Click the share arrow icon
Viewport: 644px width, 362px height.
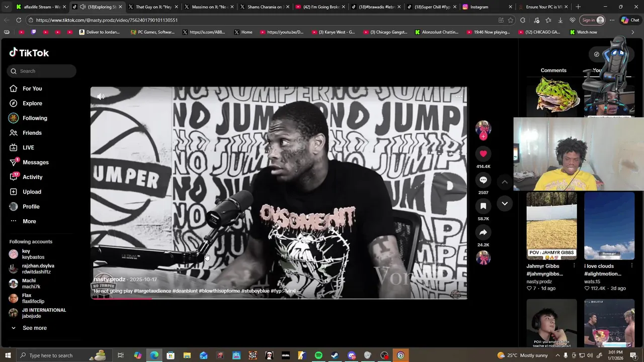(483, 232)
